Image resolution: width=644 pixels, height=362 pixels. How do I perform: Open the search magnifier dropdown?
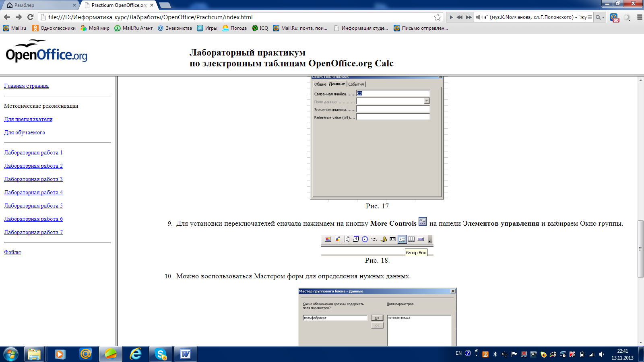(x=600, y=17)
